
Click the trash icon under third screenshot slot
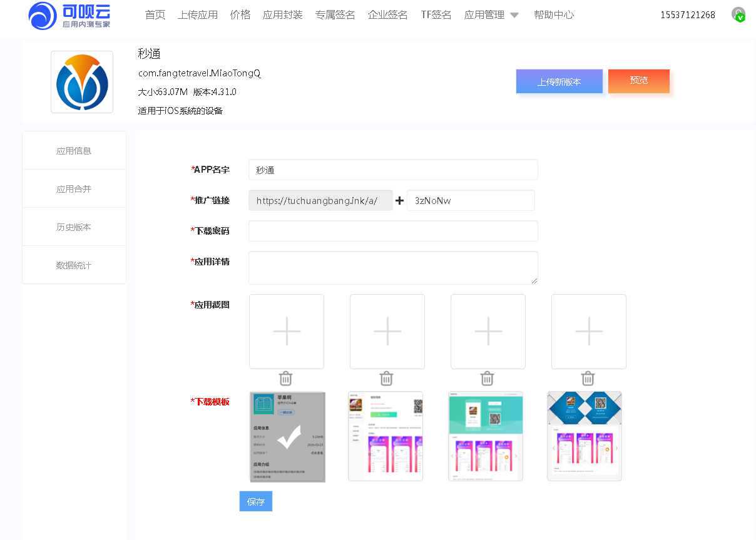tap(487, 378)
